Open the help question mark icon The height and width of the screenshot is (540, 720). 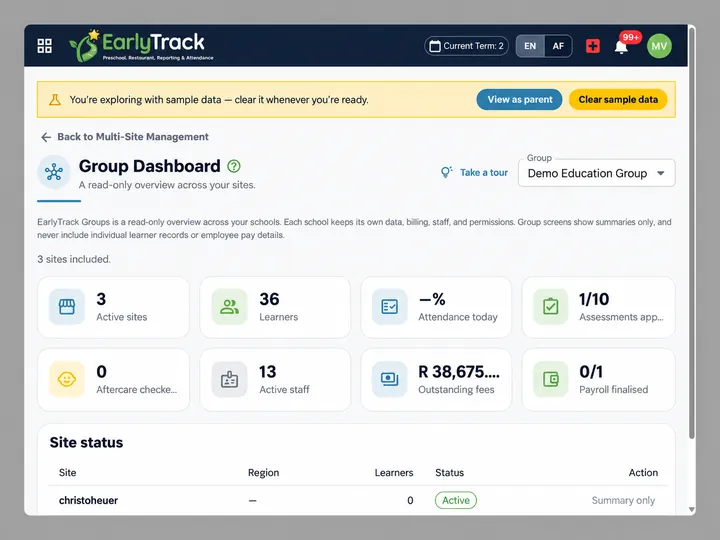pyautogui.click(x=234, y=166)
